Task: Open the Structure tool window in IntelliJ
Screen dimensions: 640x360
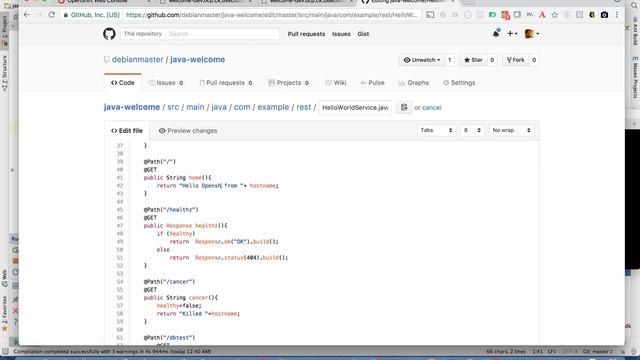Action: tap(4, 73)
